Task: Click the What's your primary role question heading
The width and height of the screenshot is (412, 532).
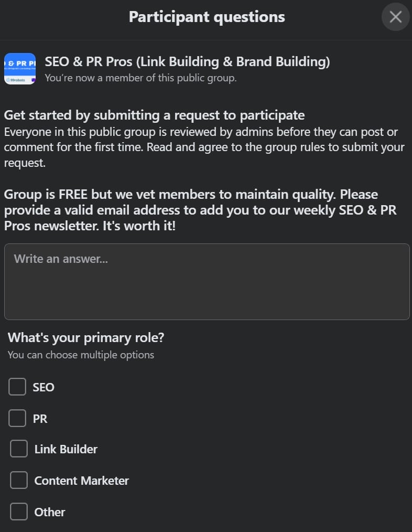Action: pos(85,337)
